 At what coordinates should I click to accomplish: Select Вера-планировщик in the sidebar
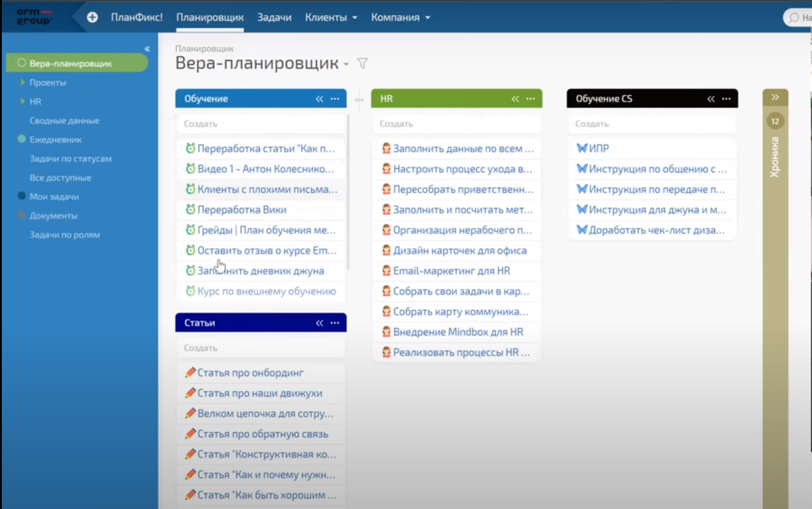(77, 63)
